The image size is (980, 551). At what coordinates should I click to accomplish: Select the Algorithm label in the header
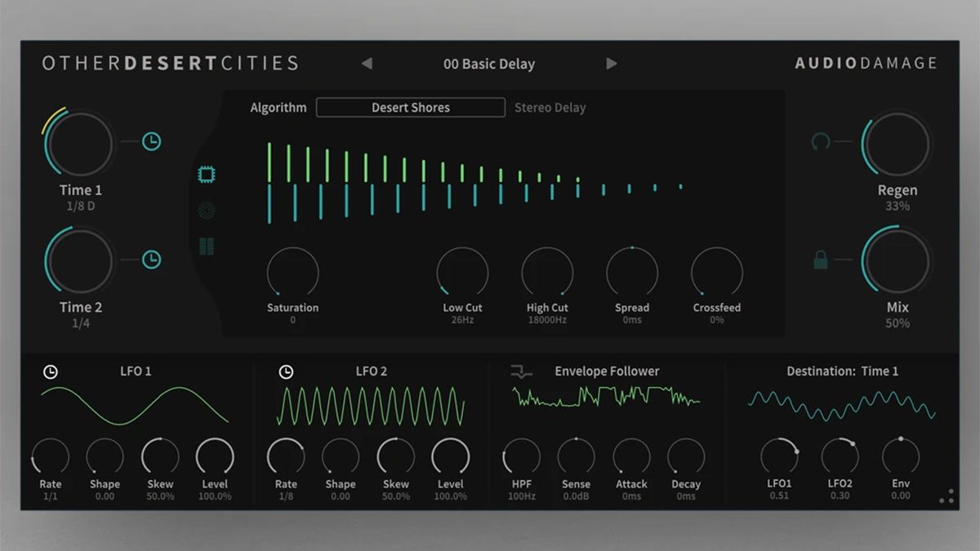pos(278,107)
